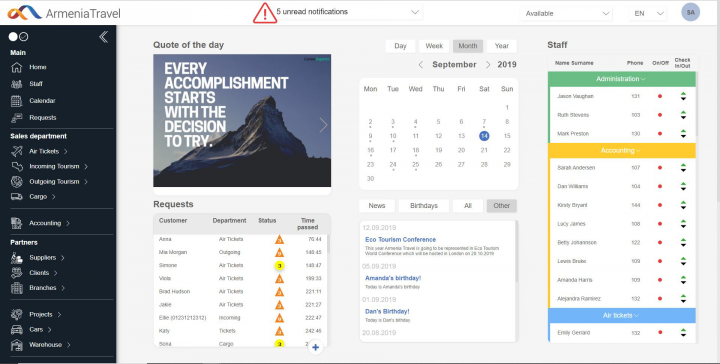This screenshot has width=720, height=364.
Task: Select the Birthdays tab
Action: 424,206
